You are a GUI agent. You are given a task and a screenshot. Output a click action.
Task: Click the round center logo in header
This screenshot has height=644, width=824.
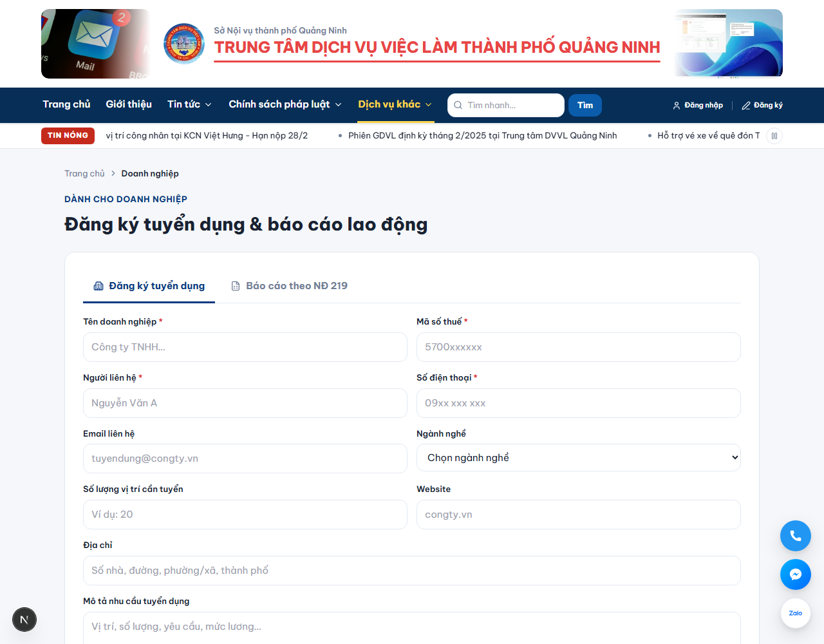tap(184, 44)
